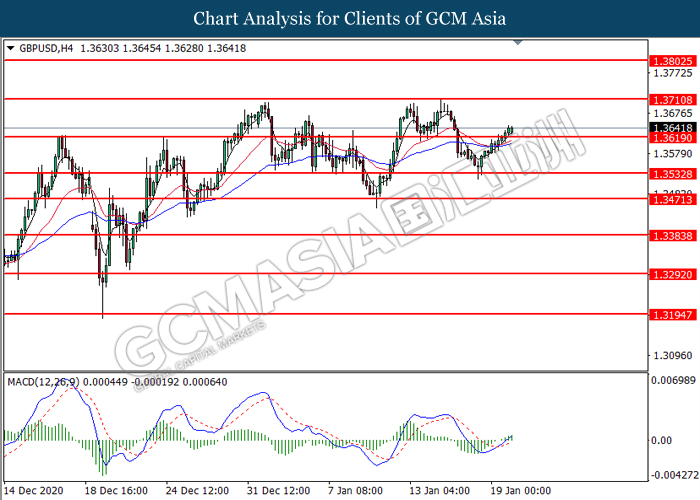Select the current price tag 1.36418
Image resolution: width=700 pixels, height=500 pixels.
pos(673,128)
